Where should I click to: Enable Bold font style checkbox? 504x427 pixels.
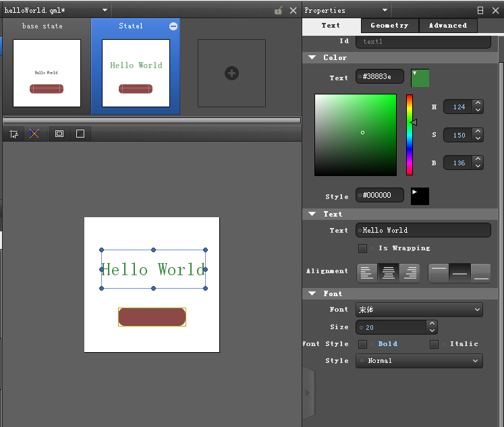pyautogui.click(x=362, y=344)
